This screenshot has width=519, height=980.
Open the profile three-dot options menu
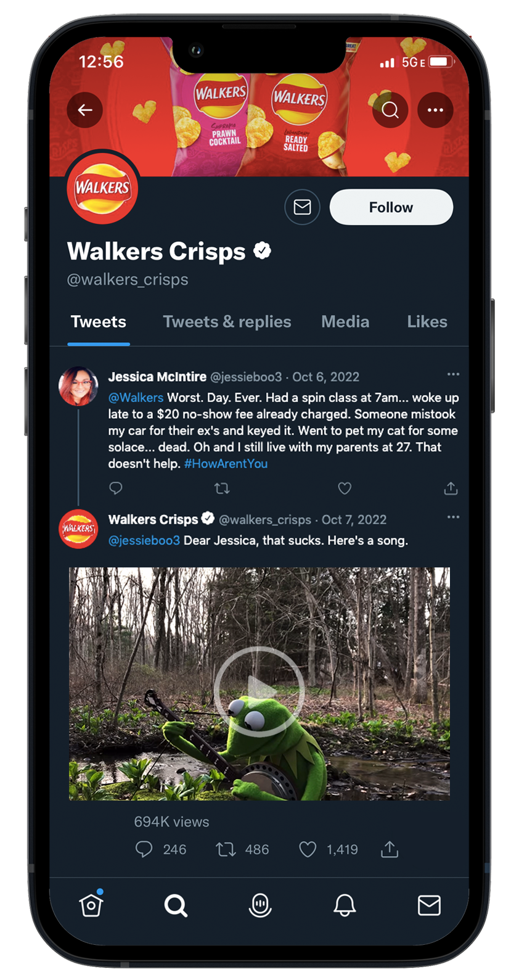tap(435, 110)
